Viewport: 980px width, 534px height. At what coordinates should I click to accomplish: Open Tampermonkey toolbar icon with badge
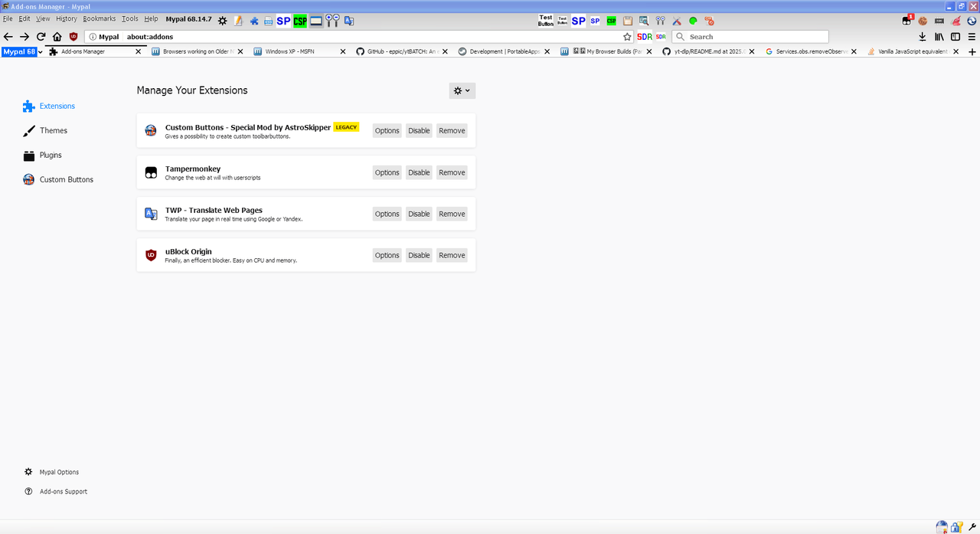pos(907,21)
